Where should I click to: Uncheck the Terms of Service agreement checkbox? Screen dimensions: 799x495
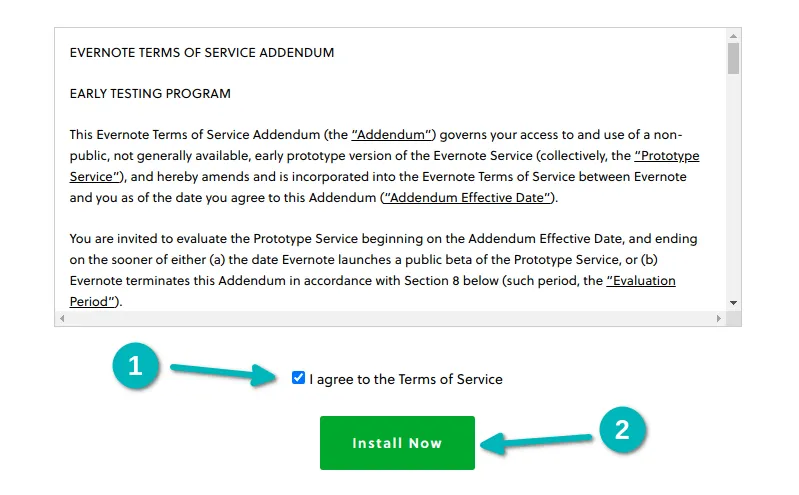(298, 378)
